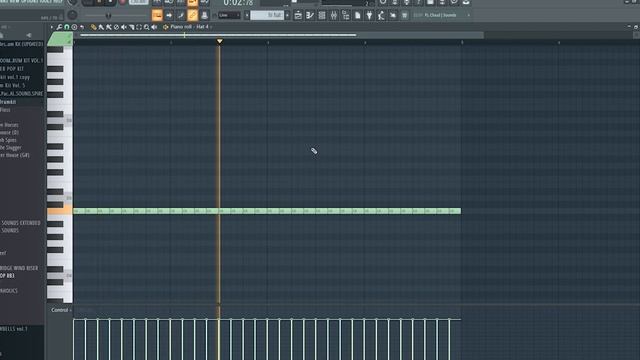Open the Playlist view button
Viewport: 640px width, 360px height.
(298, 15)
